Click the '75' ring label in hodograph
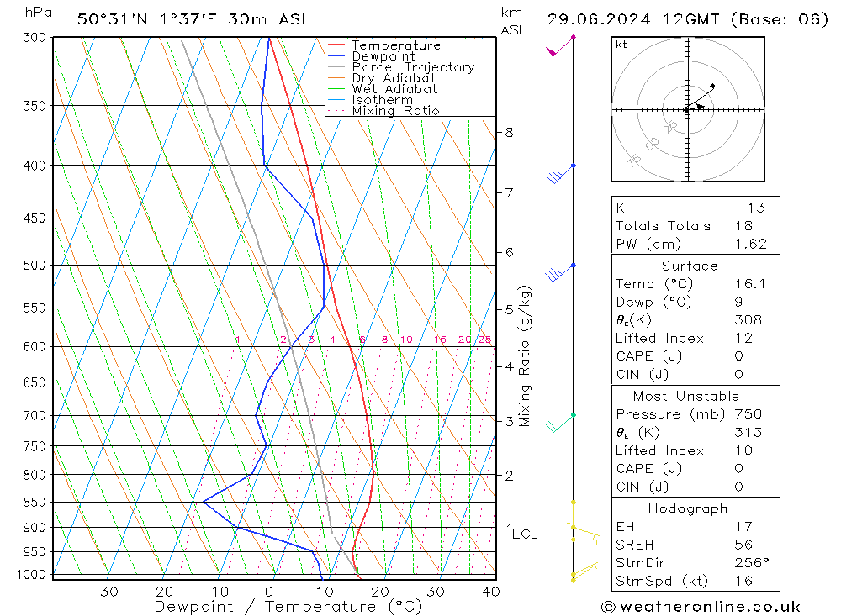The image size is (841, 616). tap(634, 160)
